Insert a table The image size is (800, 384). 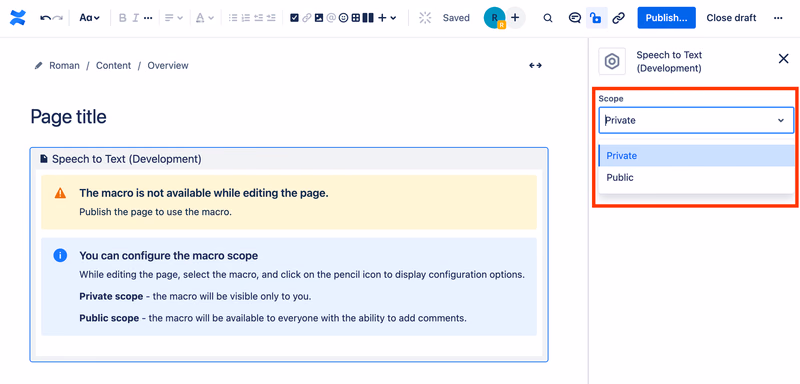356,18
